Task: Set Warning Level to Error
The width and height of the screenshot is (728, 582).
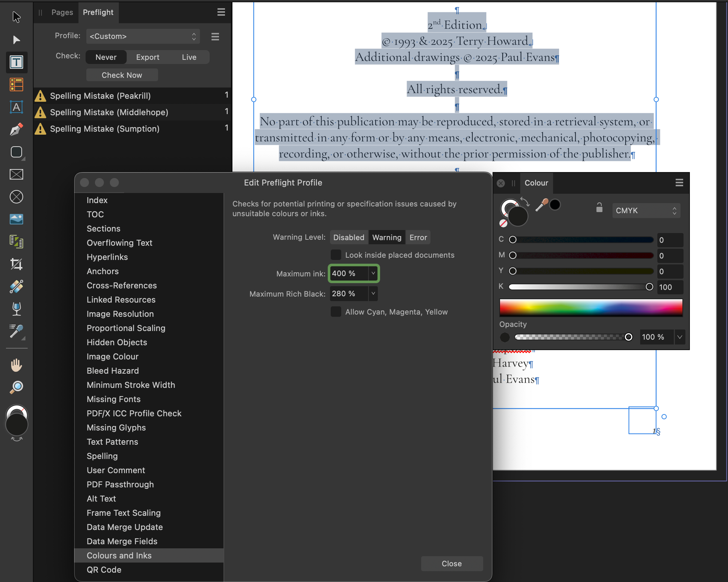Action: pyautogui.click(x=418, y=238)
